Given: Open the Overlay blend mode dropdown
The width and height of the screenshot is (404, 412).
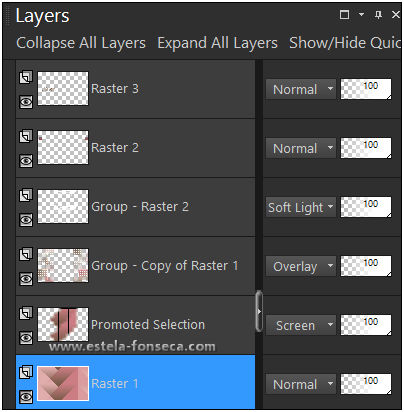Looking at the screenshot, I should [x=301, y=266].
